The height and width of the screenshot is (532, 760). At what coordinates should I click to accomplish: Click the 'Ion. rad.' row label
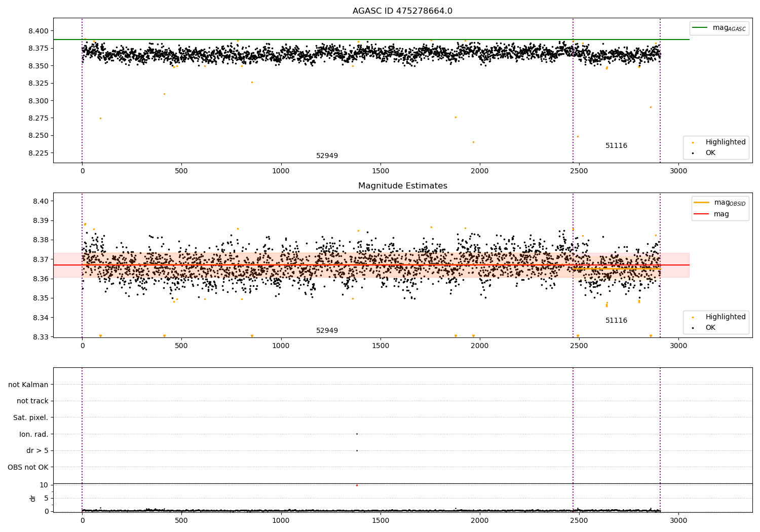coord(34,435)
